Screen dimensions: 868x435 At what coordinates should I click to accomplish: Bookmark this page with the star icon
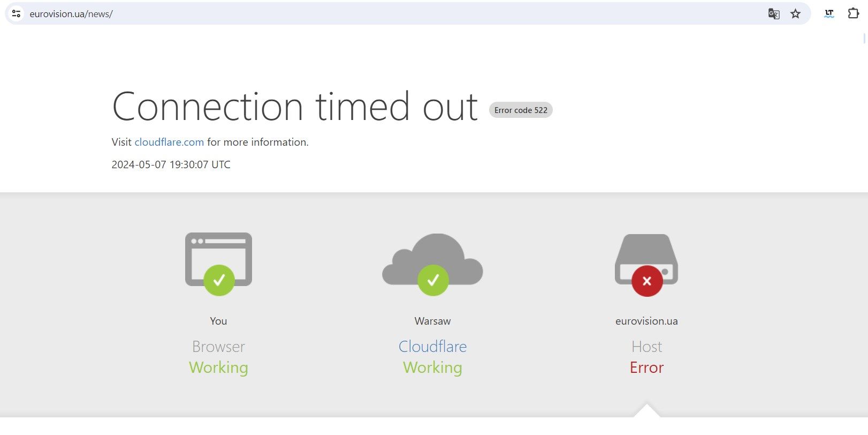796,14
